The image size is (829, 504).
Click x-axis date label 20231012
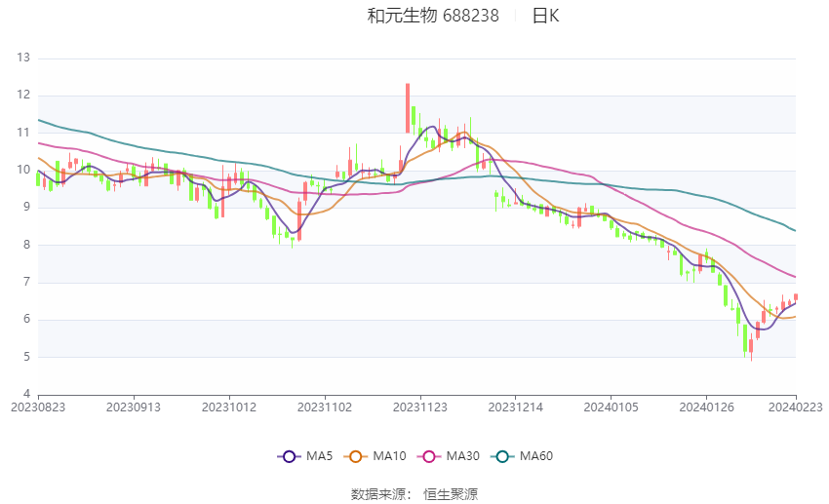pyautogui.click(x=229, y=407)
